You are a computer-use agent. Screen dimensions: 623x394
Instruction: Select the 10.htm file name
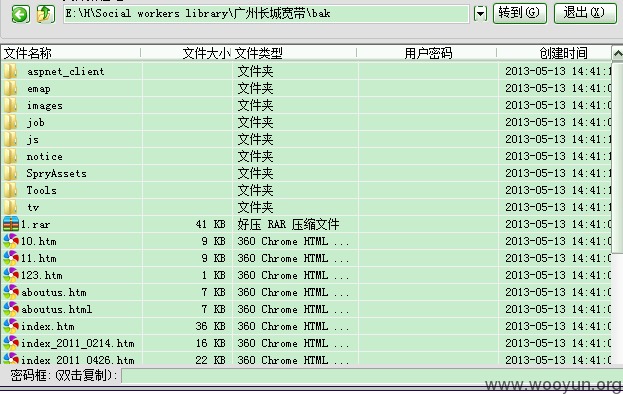[39, 241]
